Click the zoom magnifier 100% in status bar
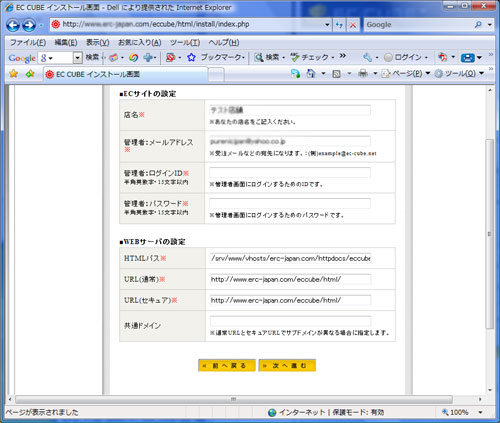This screenshot has width=500, height=423. tap(445, 412)
